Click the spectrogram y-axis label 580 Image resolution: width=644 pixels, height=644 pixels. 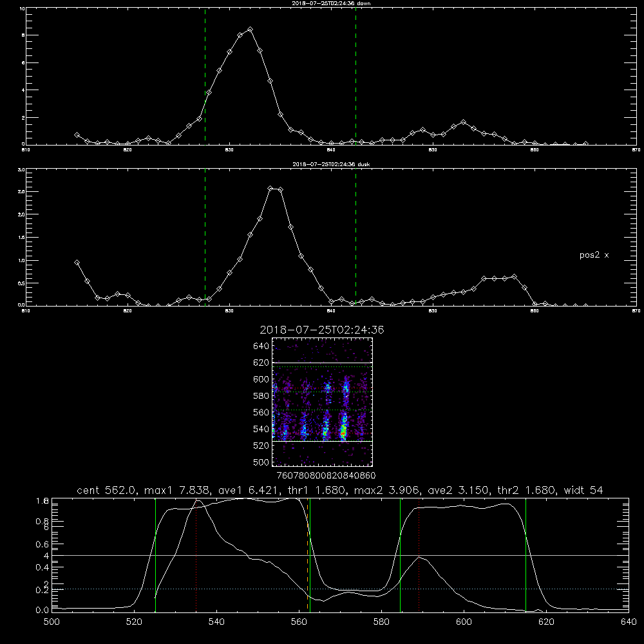click(261, 396)
